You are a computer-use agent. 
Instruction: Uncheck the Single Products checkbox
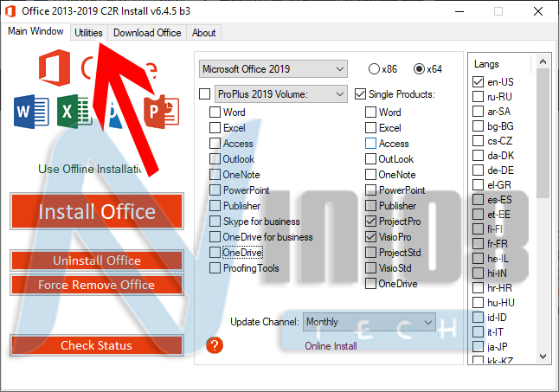(360, 94)
